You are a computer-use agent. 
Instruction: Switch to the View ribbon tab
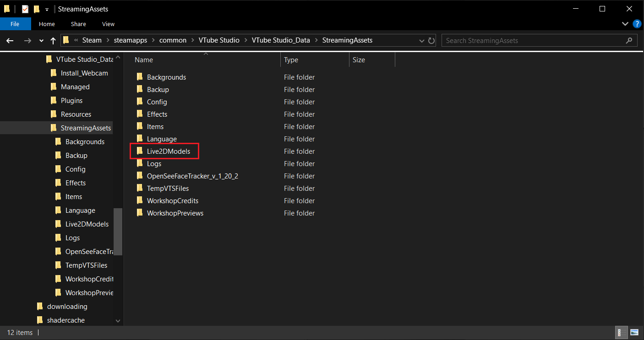pyautogui.click(x=108, y=24)
